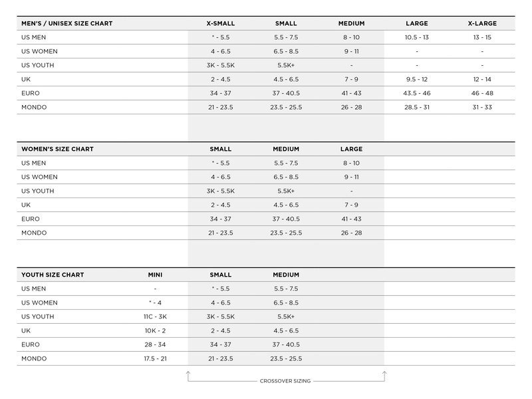Click the Large header in Women's chart
Image resolution: width=532 pixels, height=399 pixels.
352,149
